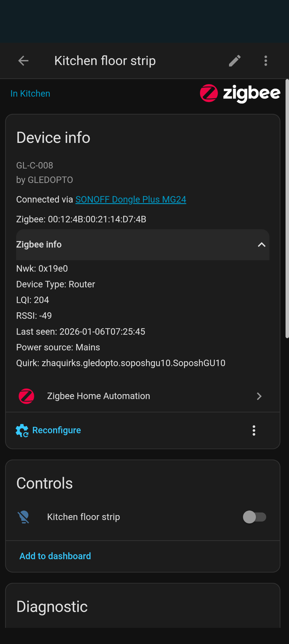Click the Kitchen floor strip control label

(x=84, y=517)
